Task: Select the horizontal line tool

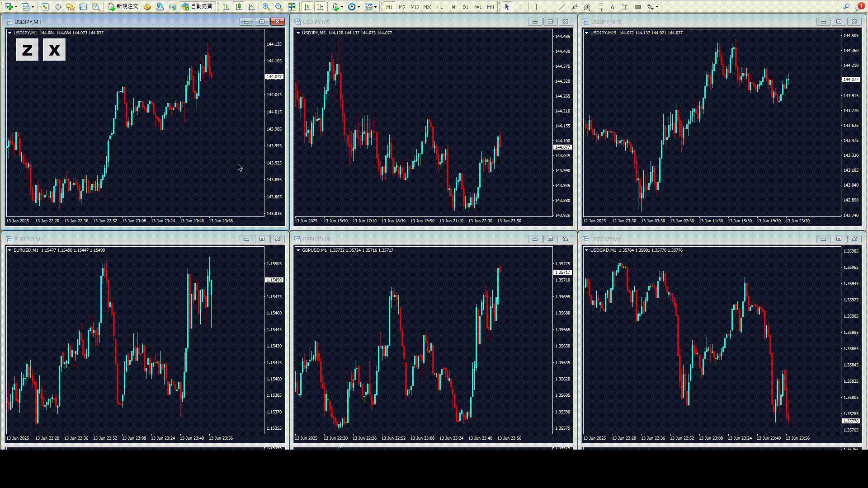Action: [x=549, y=7]
